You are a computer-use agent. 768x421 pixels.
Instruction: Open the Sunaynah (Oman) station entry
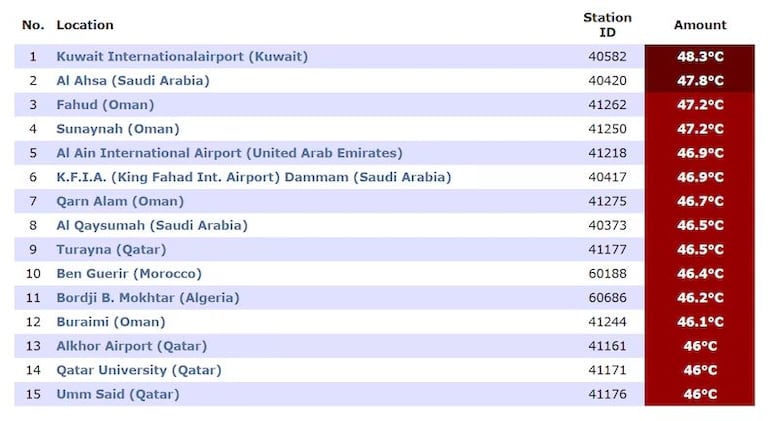pyautogui.click(x=118, y=129)
